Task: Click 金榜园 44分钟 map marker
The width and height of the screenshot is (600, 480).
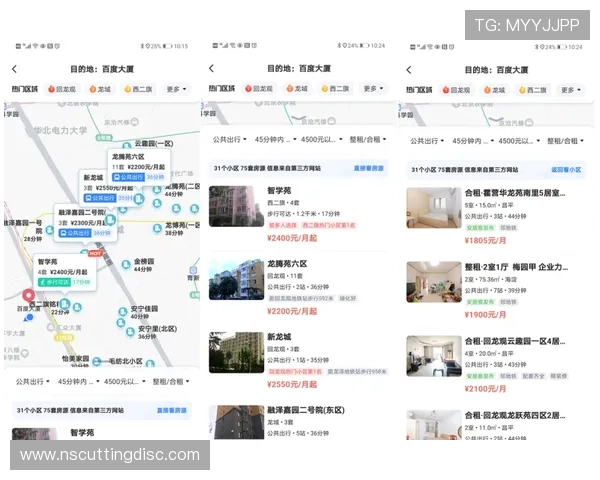Action: coord(126,264)
